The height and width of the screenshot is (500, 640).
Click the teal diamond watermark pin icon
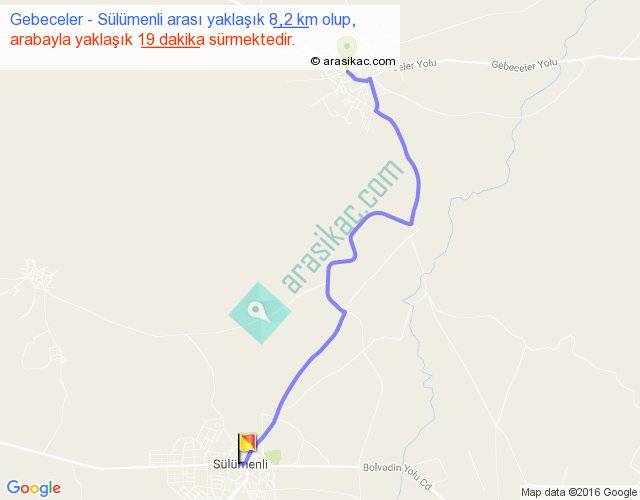(x=260, y=313)
